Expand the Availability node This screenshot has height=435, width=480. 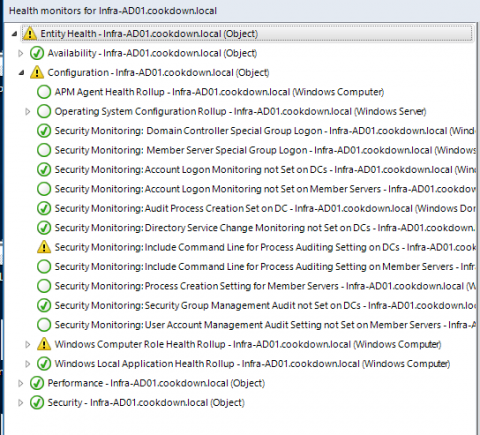coord(21,53)
